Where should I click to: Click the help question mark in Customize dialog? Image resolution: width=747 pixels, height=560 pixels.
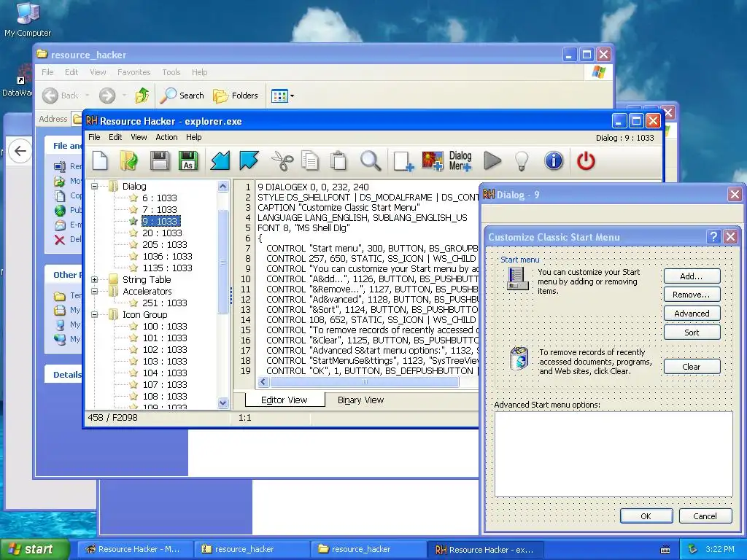click(x=713, y=237)
